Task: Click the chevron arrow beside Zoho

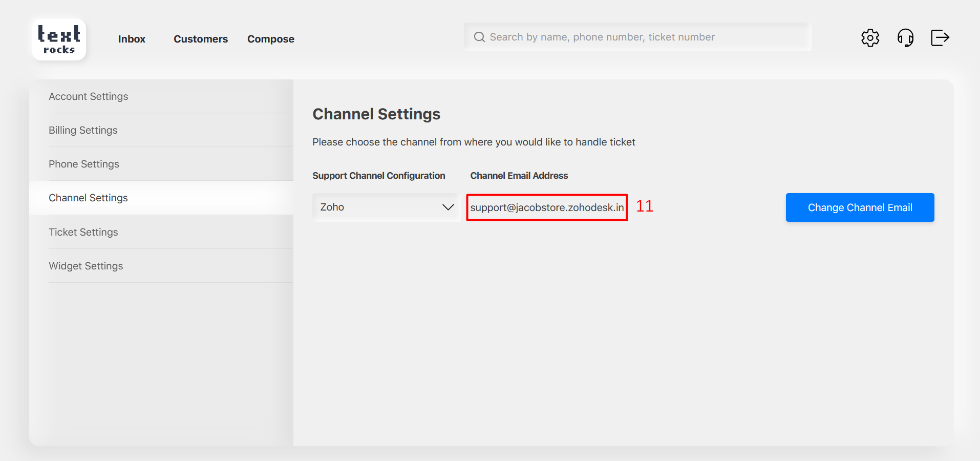Action: point(448,207)
